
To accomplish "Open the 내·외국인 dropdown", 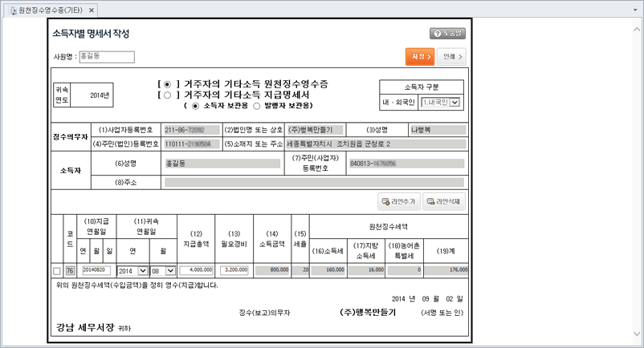I will click(x=440, y=103).
